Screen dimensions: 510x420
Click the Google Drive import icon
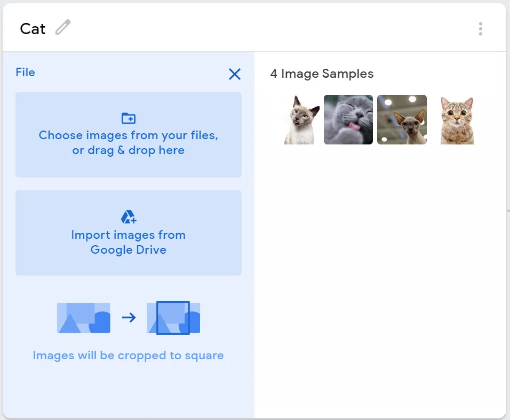[x=129, y=217]
